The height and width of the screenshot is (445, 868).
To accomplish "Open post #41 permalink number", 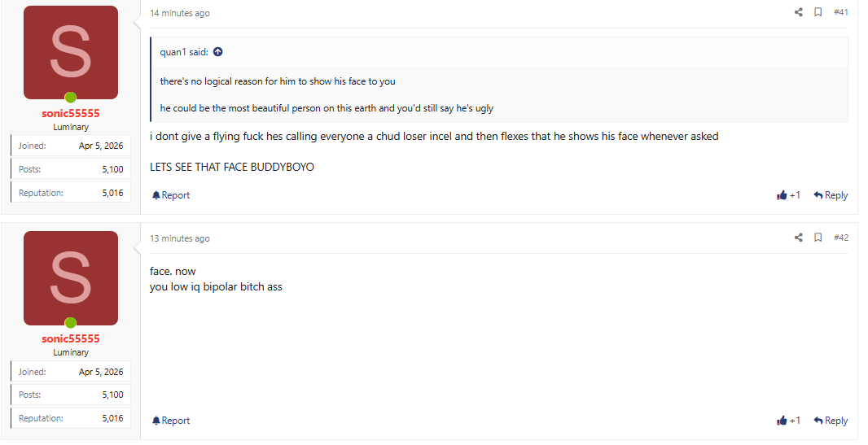I will point(841,12).
